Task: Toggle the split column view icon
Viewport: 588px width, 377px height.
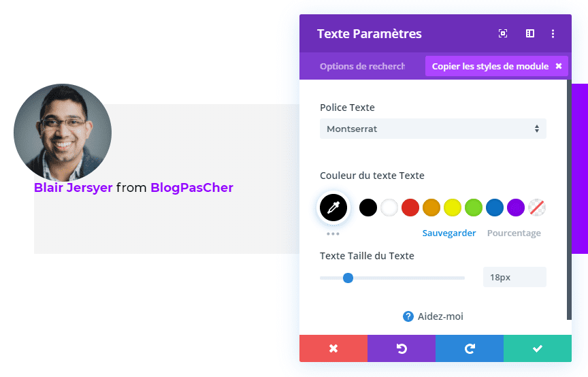Action: coord(530,34)
